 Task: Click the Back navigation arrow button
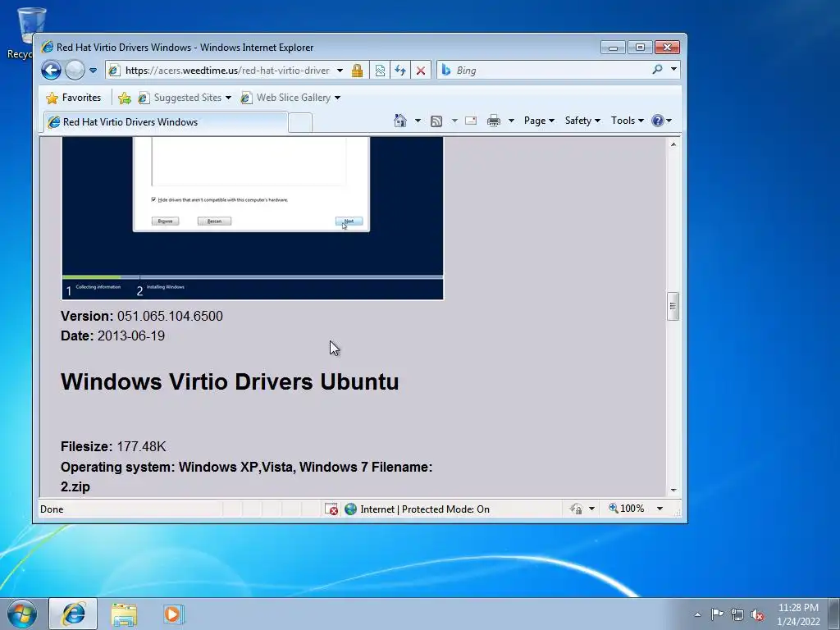coord(51,71)
